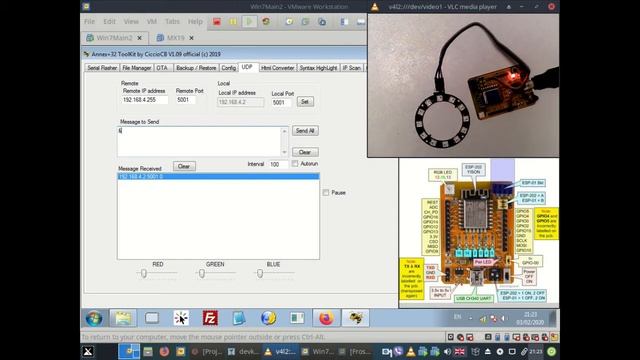Open the OTA tab
Screen dimensions: 640x360
tap(162, 68)
